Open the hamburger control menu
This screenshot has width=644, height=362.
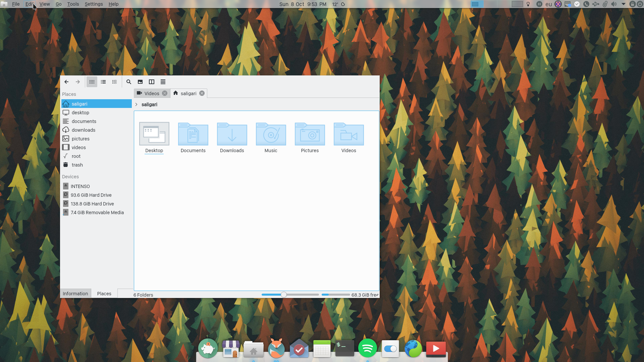[163, 82]
